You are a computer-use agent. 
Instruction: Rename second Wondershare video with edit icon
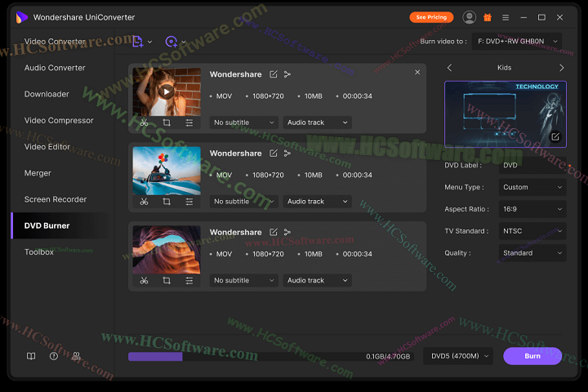[274, 154]
